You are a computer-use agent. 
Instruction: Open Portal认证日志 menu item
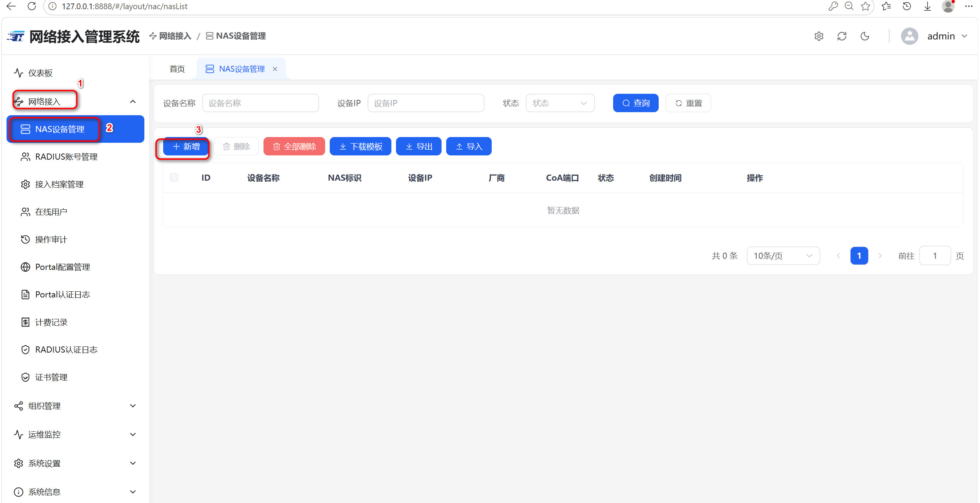75,294
